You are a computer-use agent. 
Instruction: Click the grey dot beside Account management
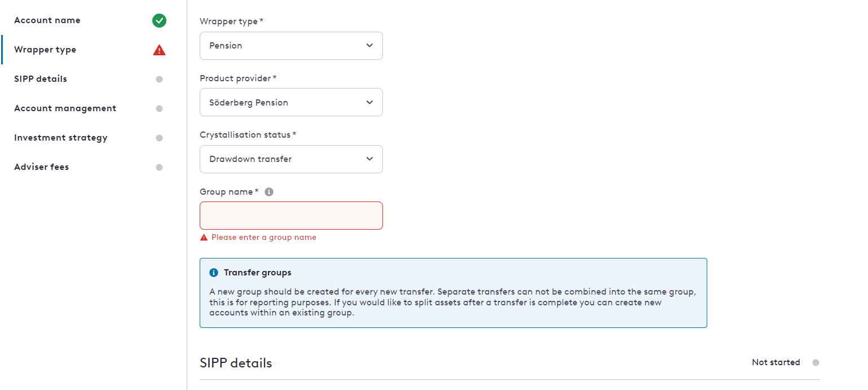pos(159,108)
